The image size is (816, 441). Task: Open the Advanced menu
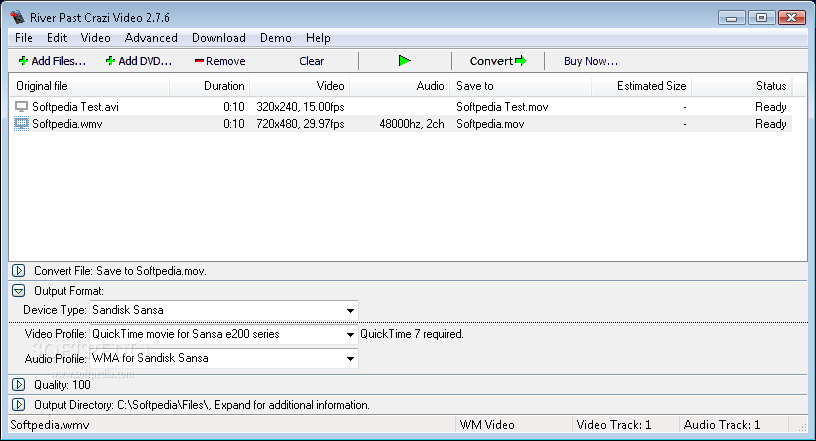151,38
